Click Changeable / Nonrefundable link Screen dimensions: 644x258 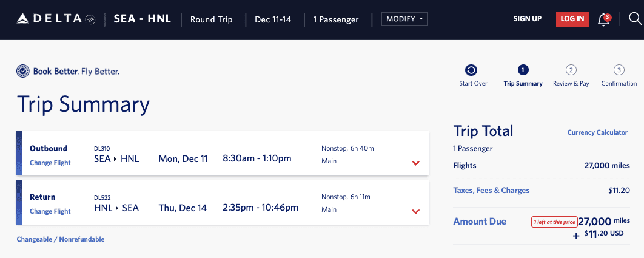click(x=61, y=239)
